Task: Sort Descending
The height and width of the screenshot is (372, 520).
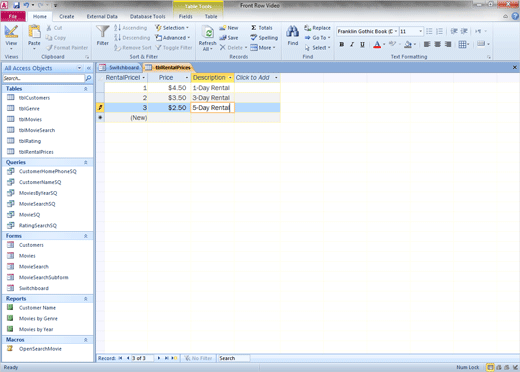Action: tap(132, 38)
